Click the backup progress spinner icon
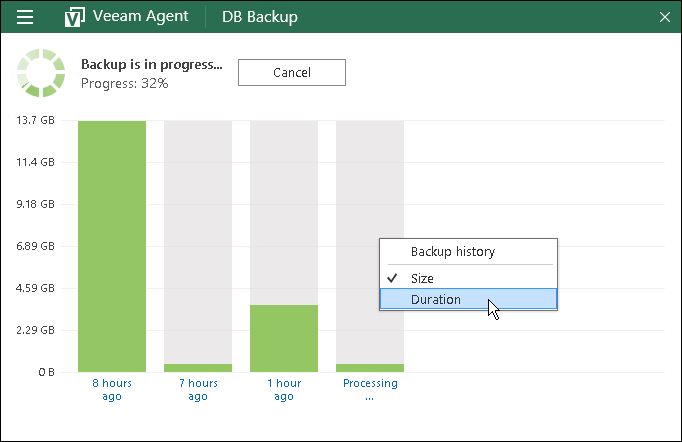Screen dimensions: 682x442 (40, 73)
